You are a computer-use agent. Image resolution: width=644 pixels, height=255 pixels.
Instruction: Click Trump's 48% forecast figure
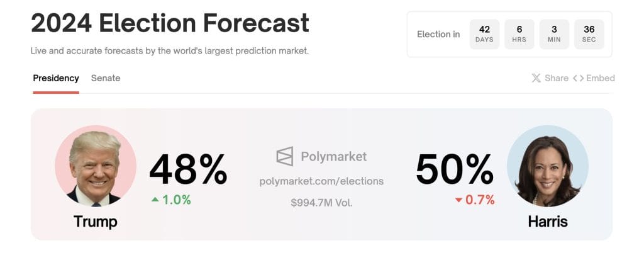pyautogui.click(x=188, y=169)
